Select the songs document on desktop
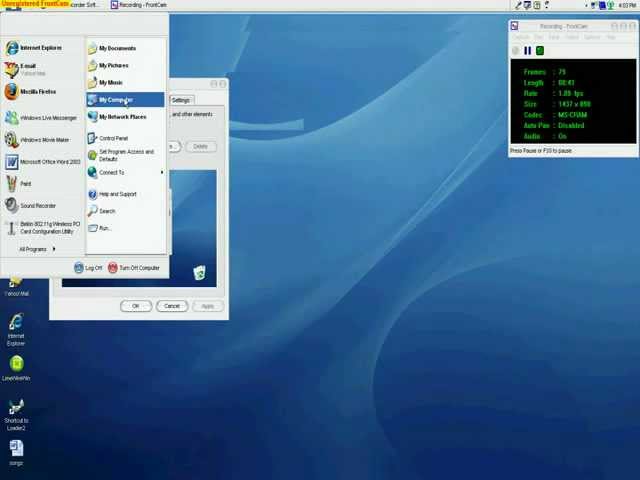 16,452
